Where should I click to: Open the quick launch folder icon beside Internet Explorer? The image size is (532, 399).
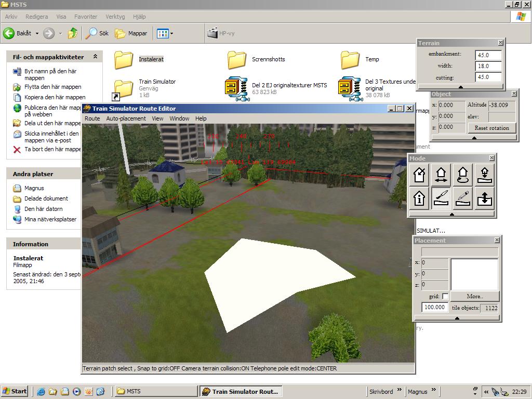click(x=52, y=392)
